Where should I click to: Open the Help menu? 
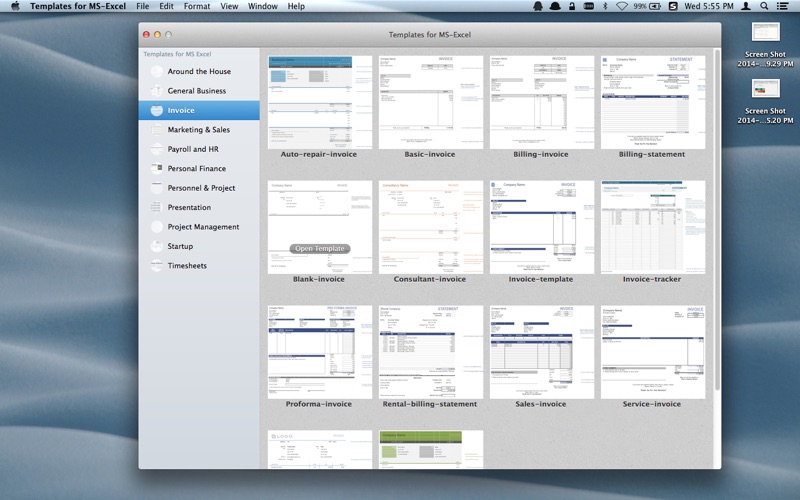296,6
